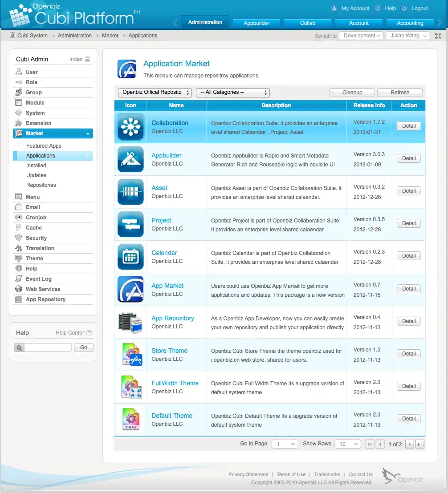The height and width of the screenshot is (493, 448).
Task: Click the Release Info column header
Action: pyautogui.click(x=369, y=105)
